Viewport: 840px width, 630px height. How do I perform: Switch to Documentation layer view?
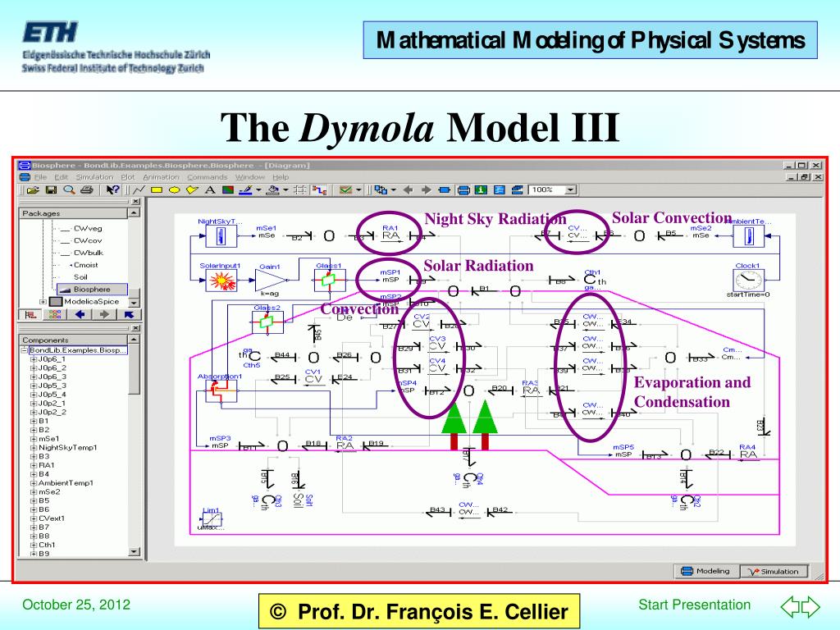[481, 189]
